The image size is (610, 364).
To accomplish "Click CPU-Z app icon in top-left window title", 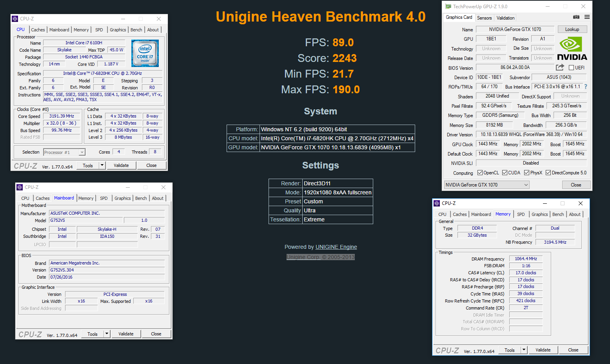I will (15, 19).
